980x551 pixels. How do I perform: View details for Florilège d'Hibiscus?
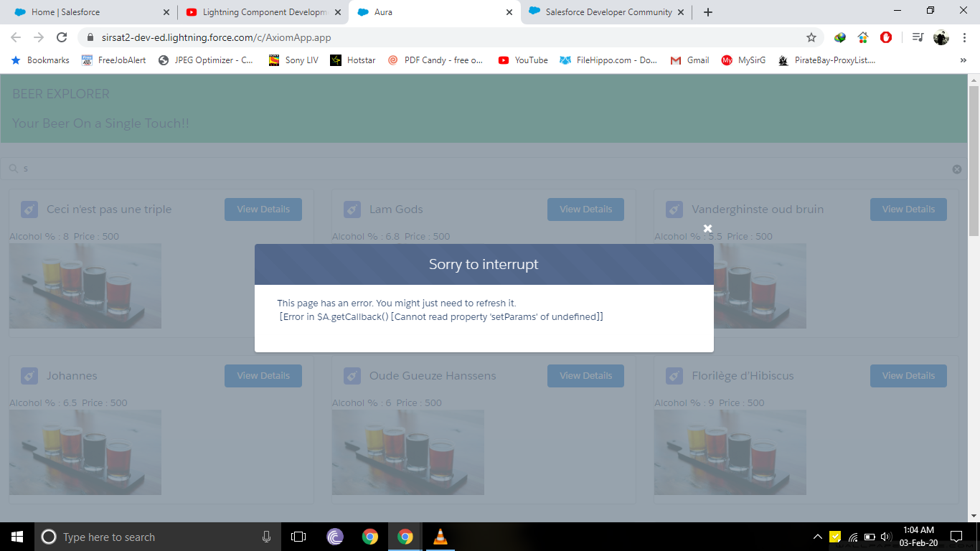tap(908, 376)
